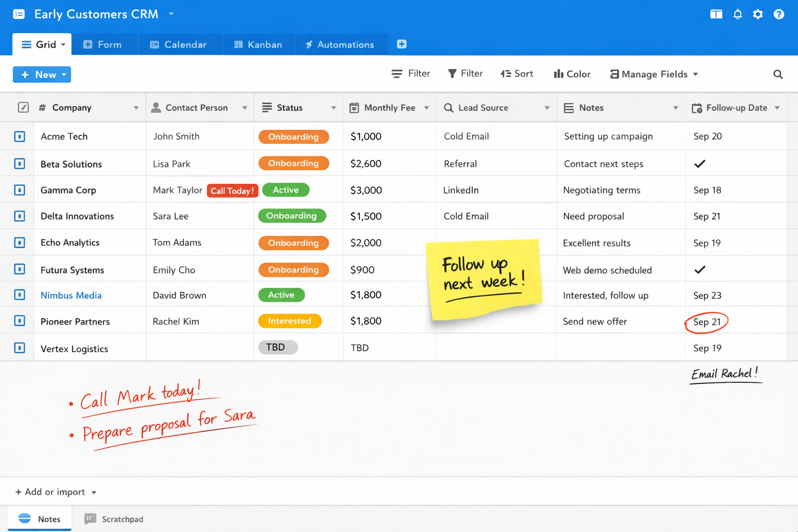Open the layout panel icon in header

point(716,14)
